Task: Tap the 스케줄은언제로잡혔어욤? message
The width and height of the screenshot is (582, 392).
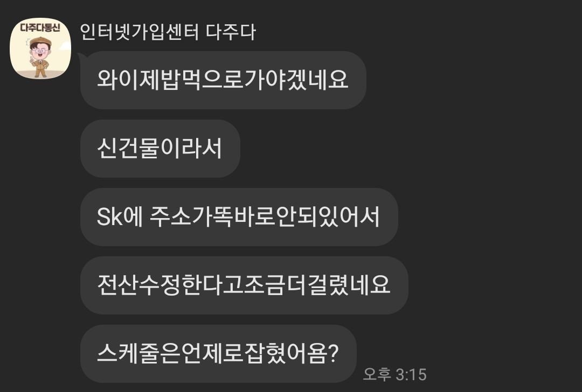Action: [218, 354]
